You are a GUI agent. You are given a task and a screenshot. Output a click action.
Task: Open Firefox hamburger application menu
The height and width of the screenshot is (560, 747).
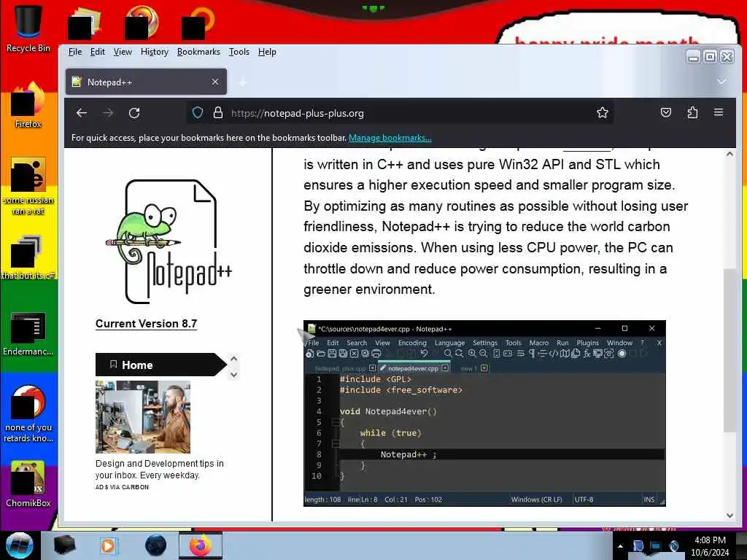pyautogui.click(x=719, y=112)
